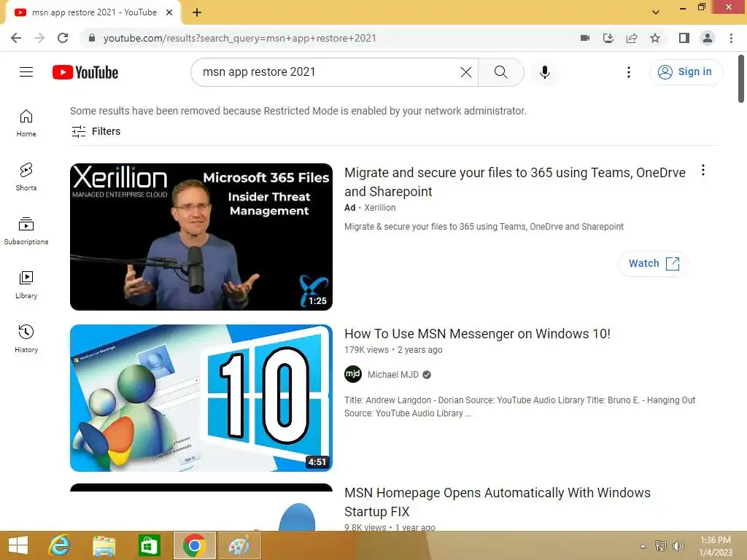
Task: Open the Michael MJD channel avatar
Action: pos(353,374)
